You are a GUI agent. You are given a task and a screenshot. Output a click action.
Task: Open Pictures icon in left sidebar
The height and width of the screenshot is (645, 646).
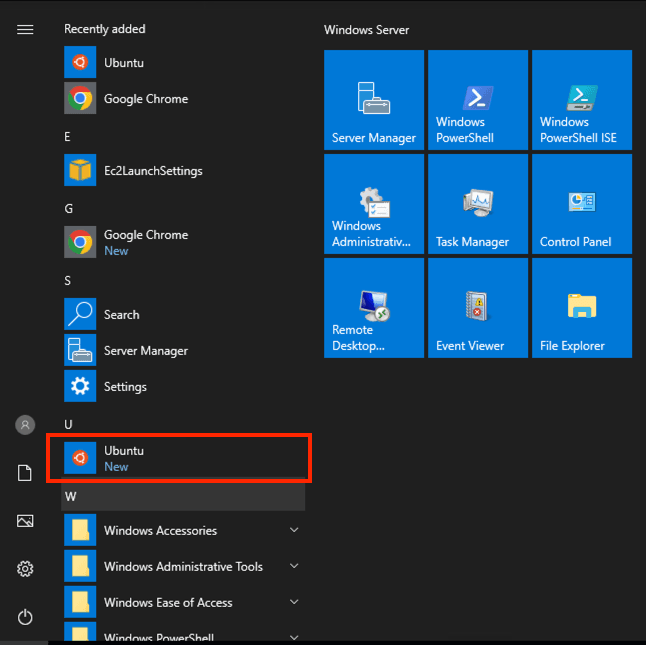pyautogui.click(x=25, y=521)
